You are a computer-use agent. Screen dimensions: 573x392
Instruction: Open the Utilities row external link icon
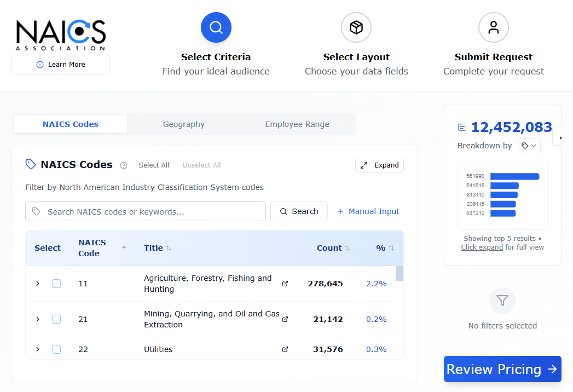[x=285, y=349]
